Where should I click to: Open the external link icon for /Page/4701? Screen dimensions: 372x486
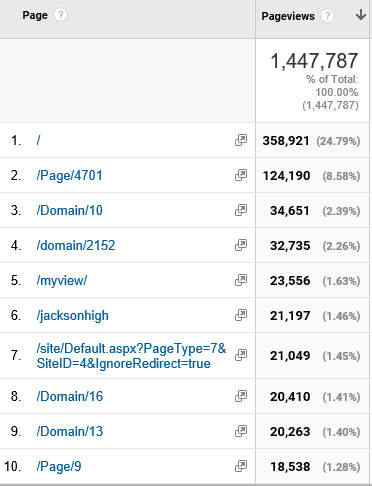coord(241,175)
